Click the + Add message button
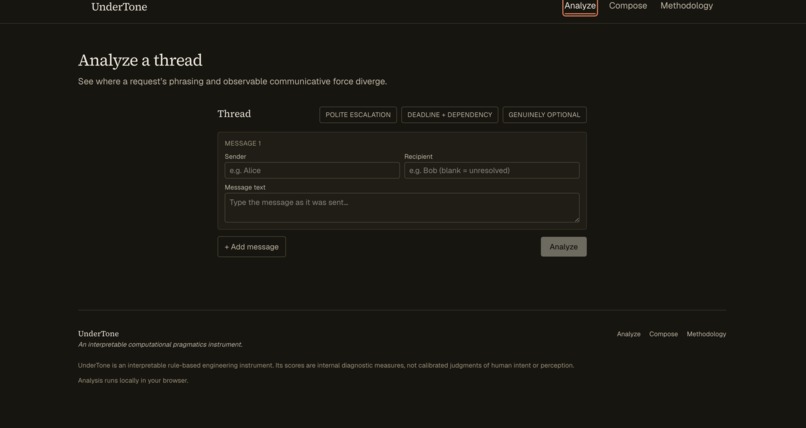806x428 pixels. coord(251,247)
